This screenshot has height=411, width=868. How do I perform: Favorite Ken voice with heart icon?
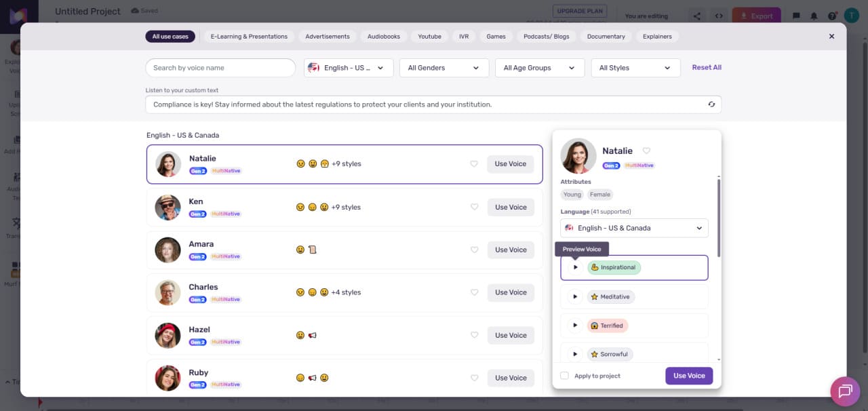[x=474, y=207]
